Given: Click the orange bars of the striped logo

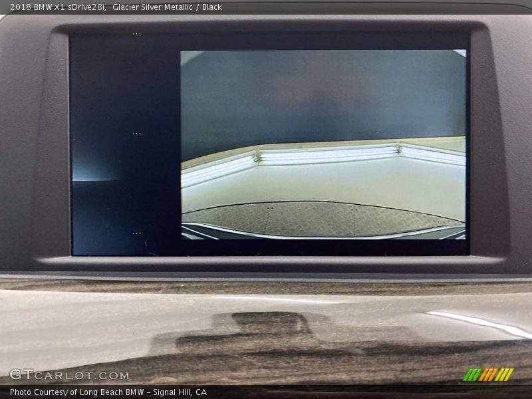Looking at the screenshot, I should click(489, 374).
